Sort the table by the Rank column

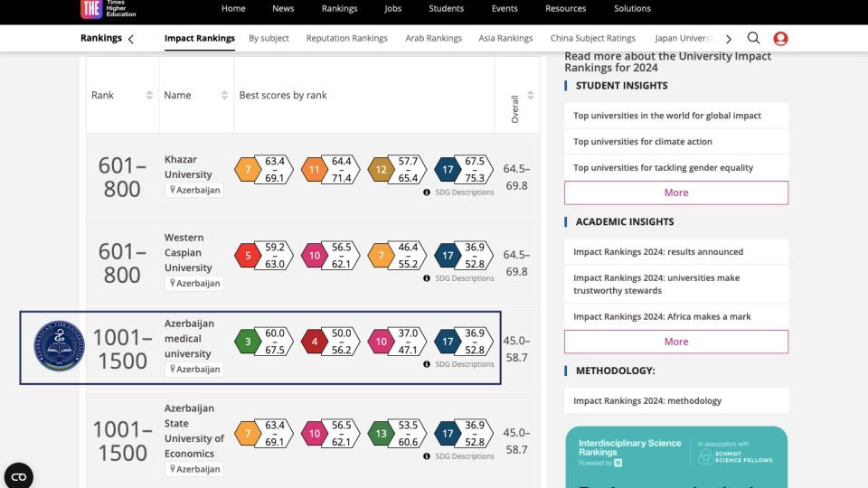point(149,96)
